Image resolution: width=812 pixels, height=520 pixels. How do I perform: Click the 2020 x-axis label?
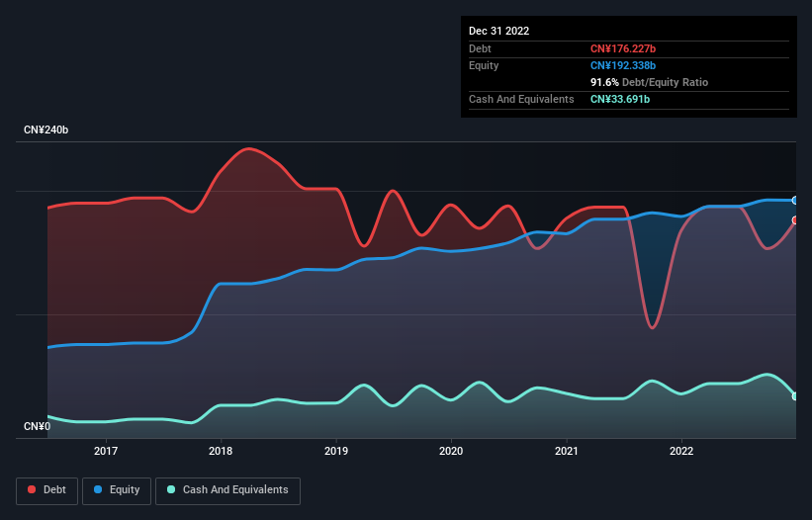451,451
